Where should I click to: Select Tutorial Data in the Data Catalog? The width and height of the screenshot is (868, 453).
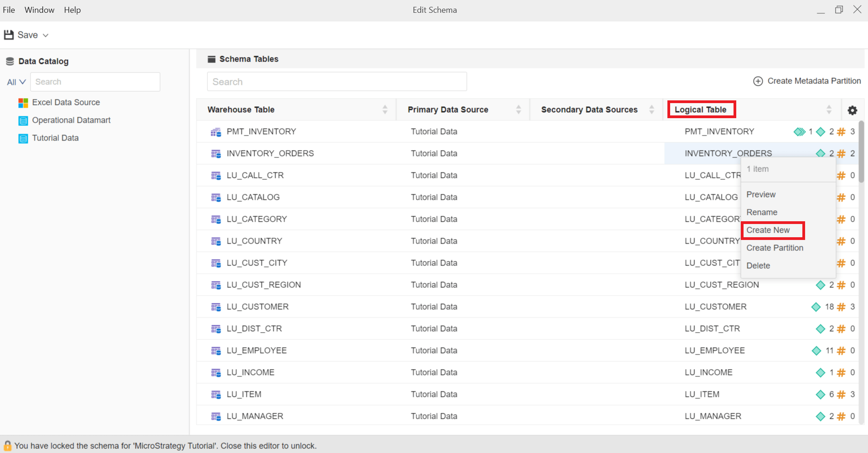[55, 138]
